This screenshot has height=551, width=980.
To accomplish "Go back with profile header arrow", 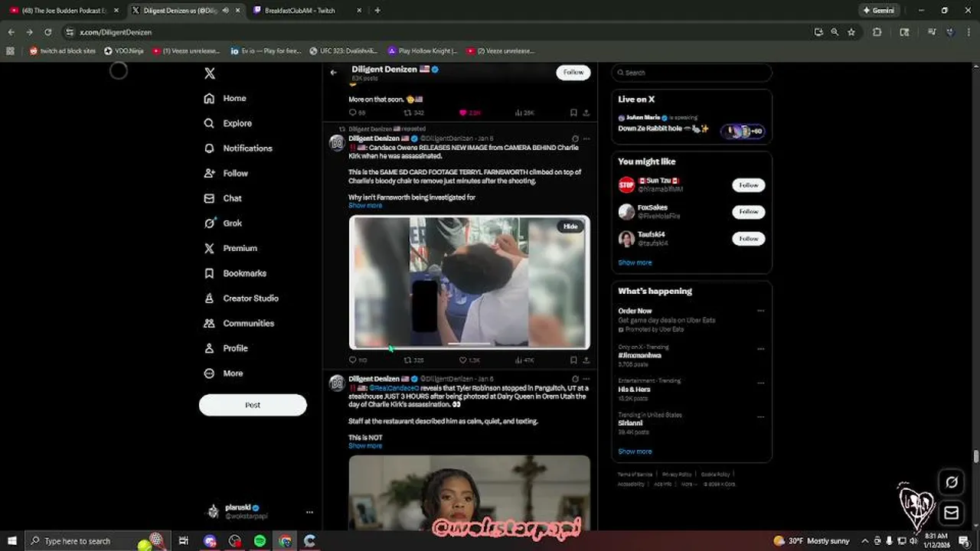I will click(x=334, y=73).
